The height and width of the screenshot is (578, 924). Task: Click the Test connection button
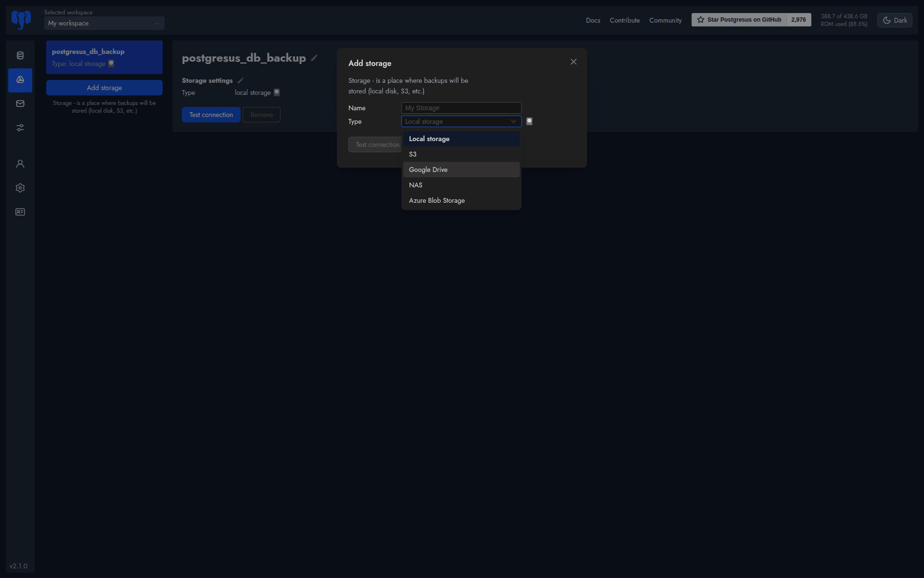211,115
